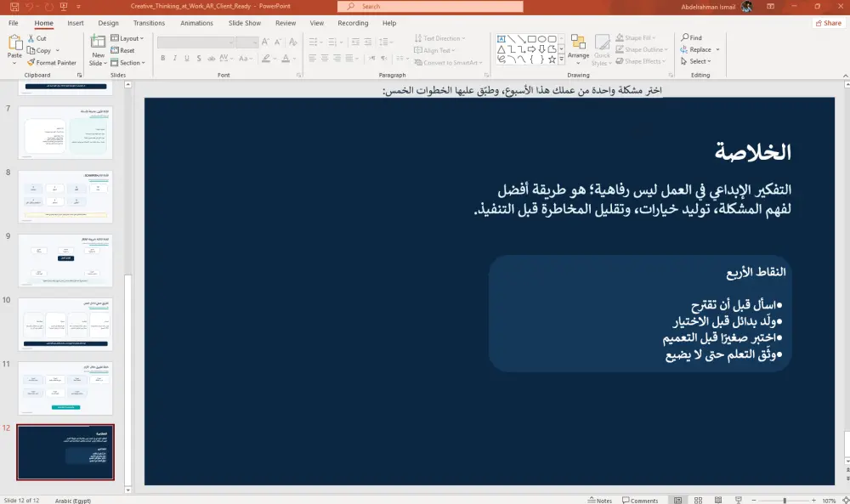Click the zoom slider in status bar
Screen dimensions: 850x504
click(x=784, y=501)
